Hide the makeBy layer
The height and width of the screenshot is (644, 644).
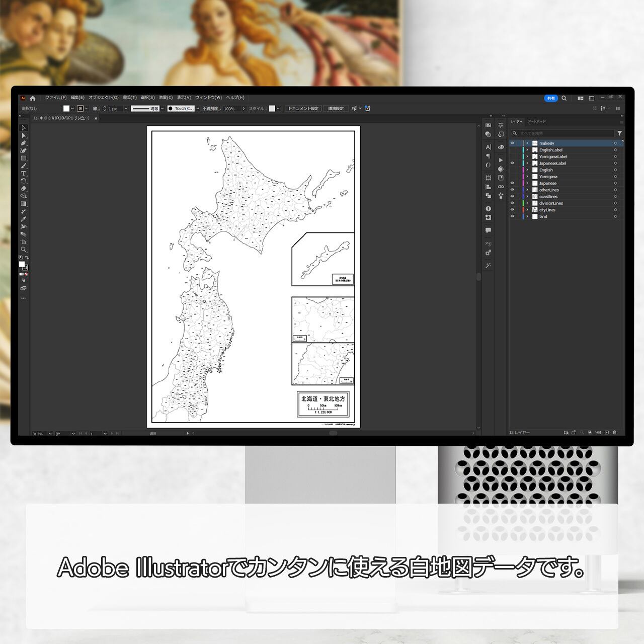(512, 143)
